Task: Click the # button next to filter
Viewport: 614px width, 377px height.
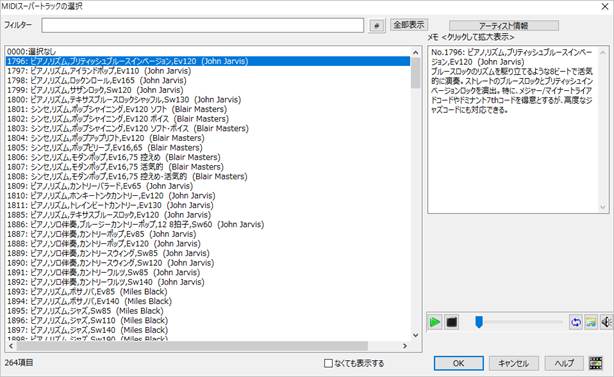Action: (x=377, y=25)
